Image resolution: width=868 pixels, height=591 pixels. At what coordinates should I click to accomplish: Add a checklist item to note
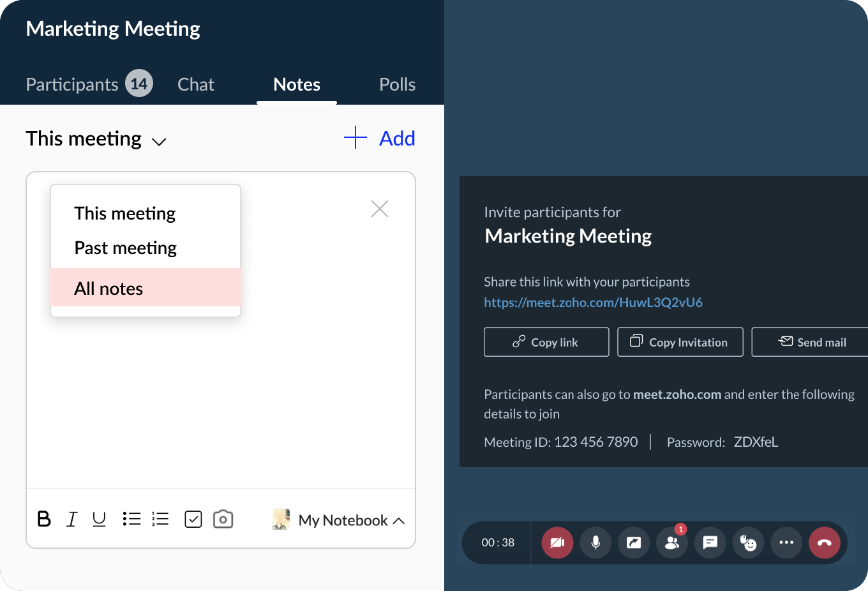point(193,520)
